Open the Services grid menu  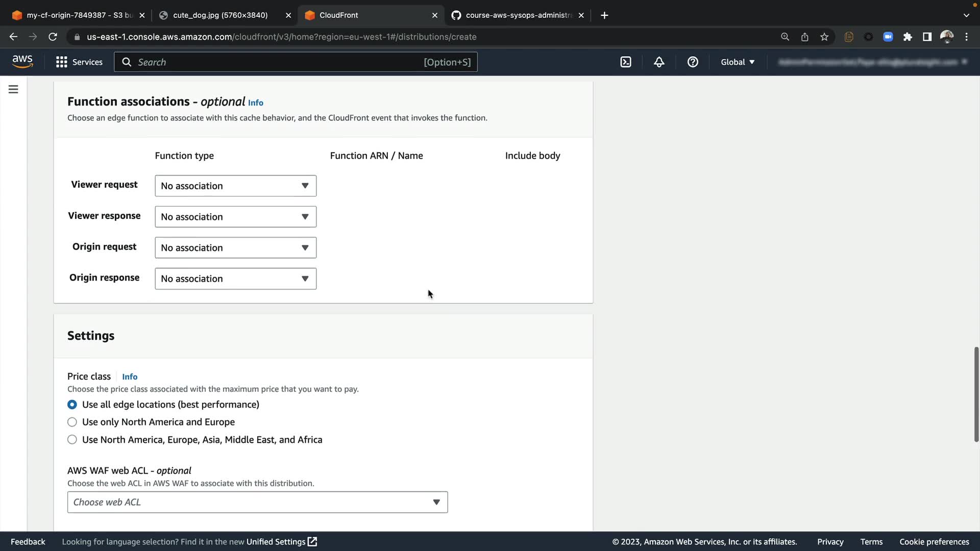point(79,62)
